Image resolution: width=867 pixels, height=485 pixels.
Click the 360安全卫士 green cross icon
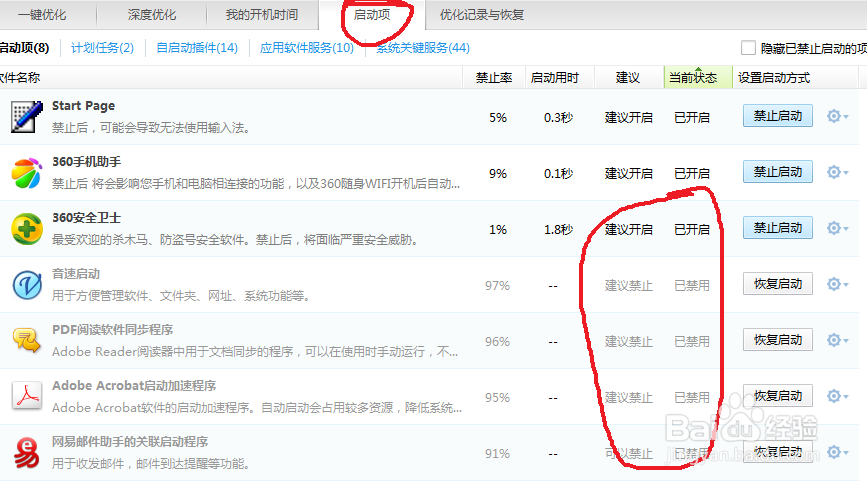27,229
